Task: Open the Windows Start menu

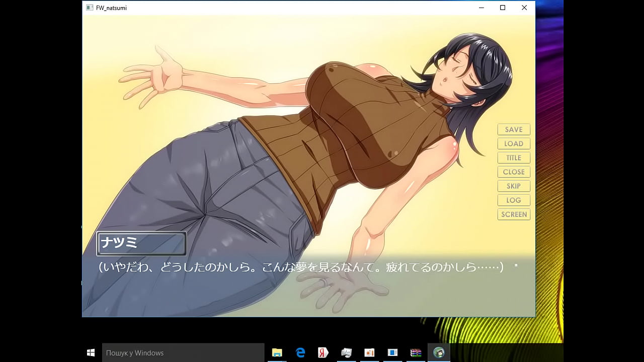Action: (x=91, y=352)
